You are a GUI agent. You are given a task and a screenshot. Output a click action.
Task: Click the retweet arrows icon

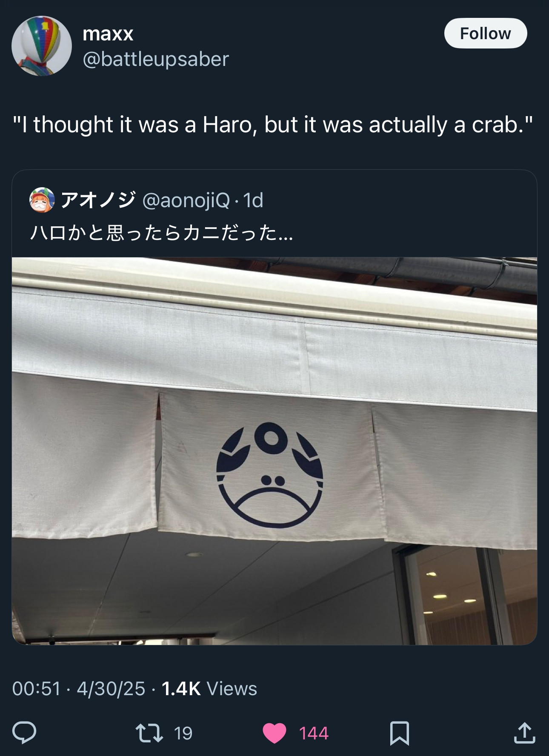pyautogui.click(x=149, y=733)
